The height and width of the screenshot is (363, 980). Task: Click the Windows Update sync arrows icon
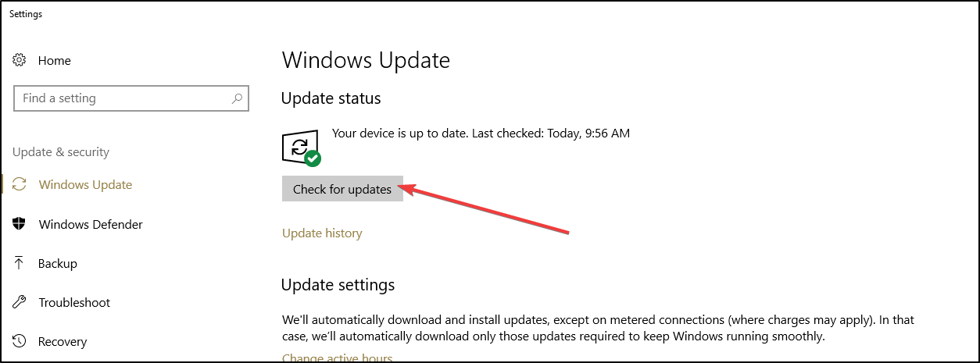[20, 185]
